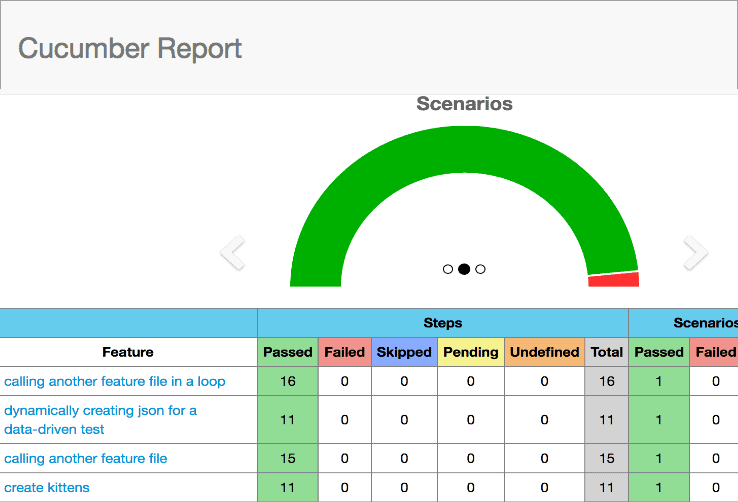The height and width of the screenshot is (502, 738).
Task: Click total steps 16 in loop row
Action: [x=607, y=381]
